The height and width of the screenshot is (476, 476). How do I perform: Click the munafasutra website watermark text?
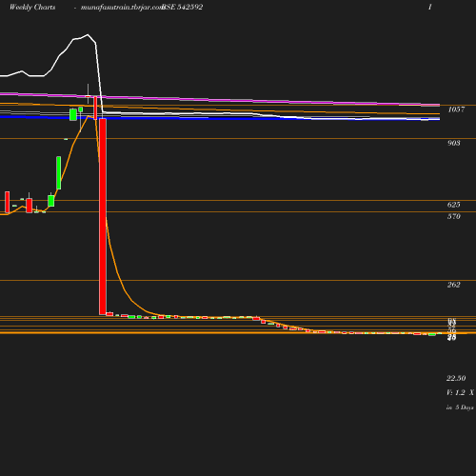122,7
